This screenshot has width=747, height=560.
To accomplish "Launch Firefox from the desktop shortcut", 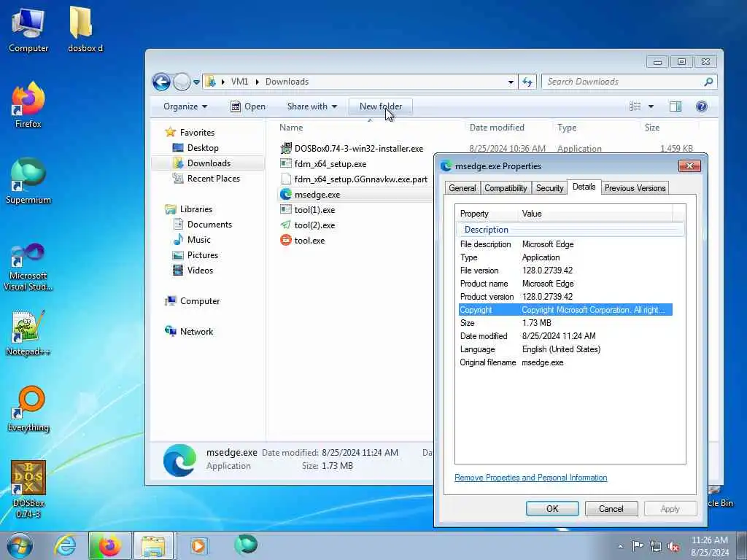I will coord(28,105).
